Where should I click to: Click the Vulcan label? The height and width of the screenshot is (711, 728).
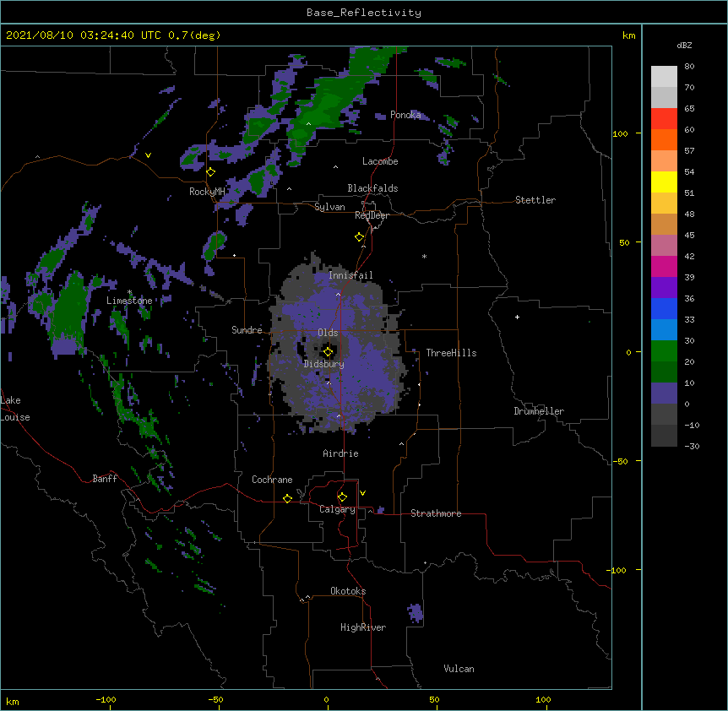click(459, 669)
